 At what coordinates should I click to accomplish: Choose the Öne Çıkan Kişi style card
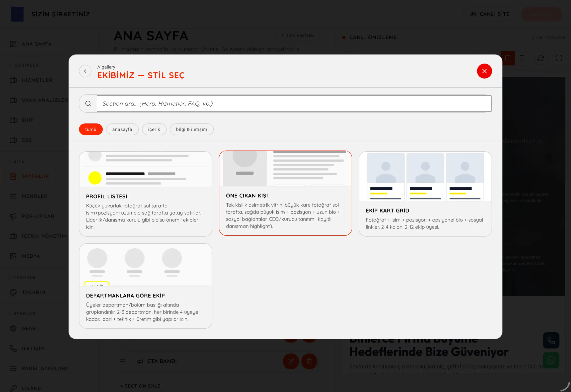coord(285,193)
